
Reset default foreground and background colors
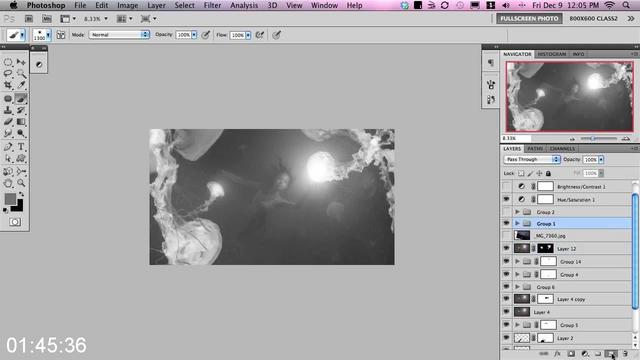point(5,211)
